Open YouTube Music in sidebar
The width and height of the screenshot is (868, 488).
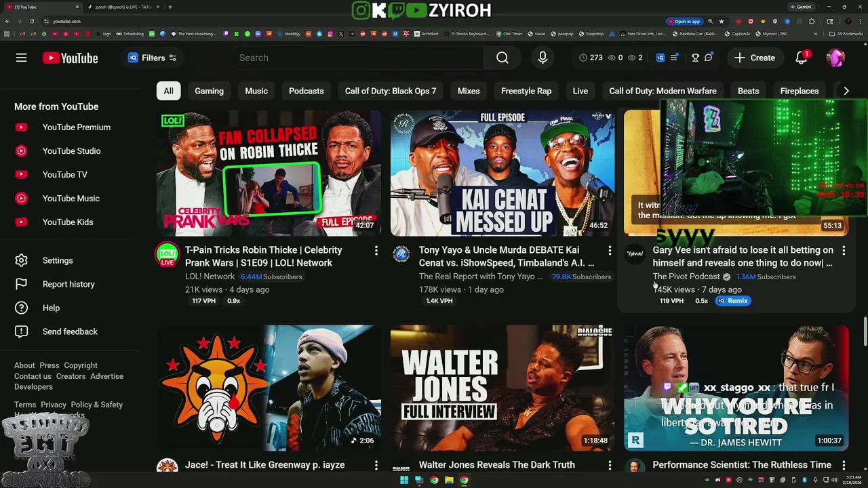[x=69, y=199]
